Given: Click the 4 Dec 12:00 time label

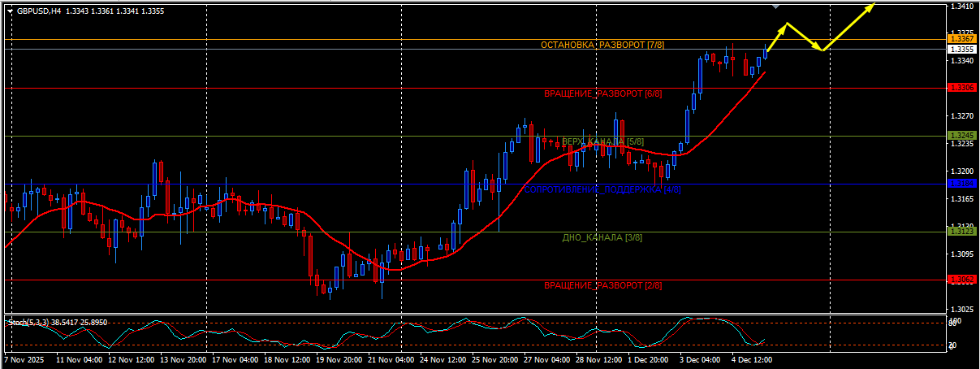Looking at the screenshot, I should [752, 358].
